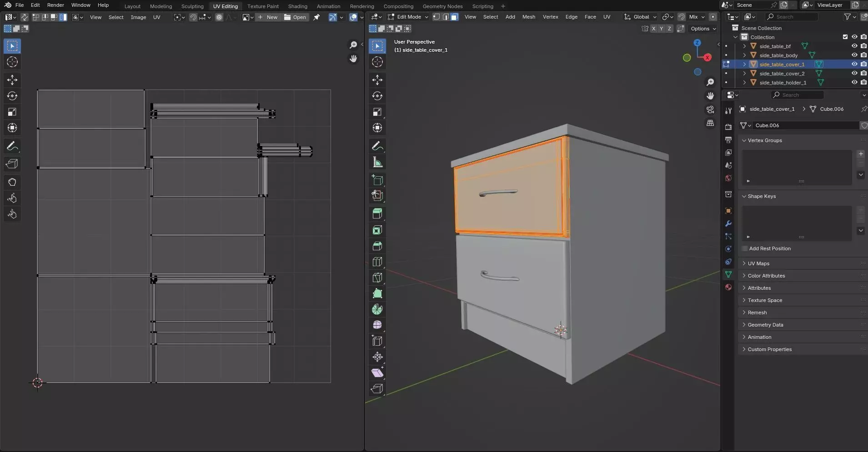Select the Cursor tool in UV editor
The image size is (868, 452).
pos(12,62)
